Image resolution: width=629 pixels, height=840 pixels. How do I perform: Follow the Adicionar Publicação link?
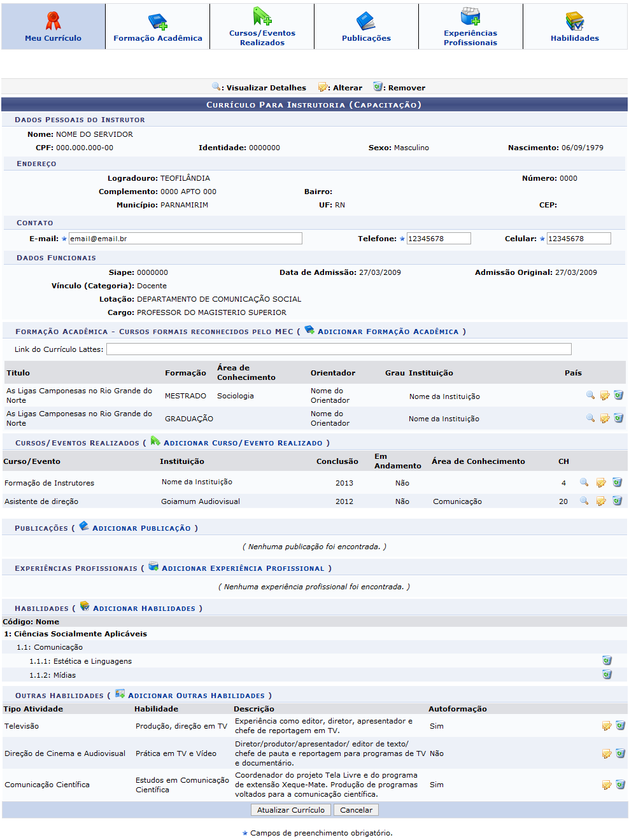[x=141, y=528]
